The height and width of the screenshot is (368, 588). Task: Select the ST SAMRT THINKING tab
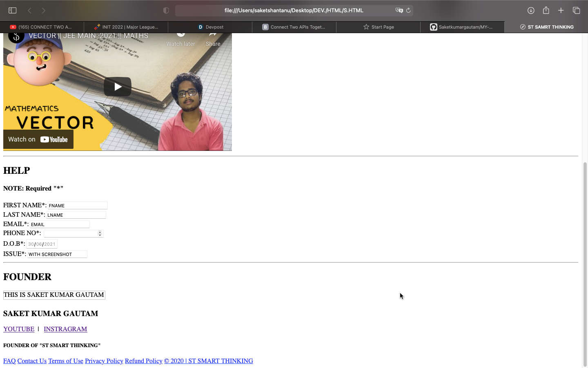coord(546,27)
